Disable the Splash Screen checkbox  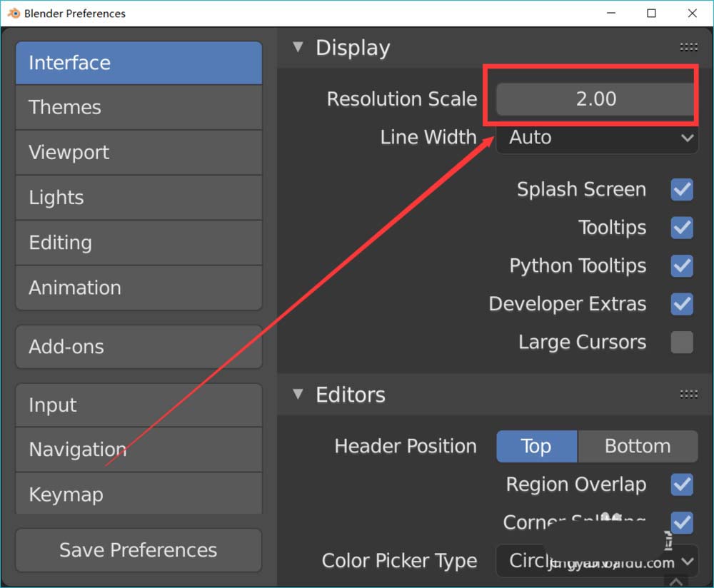(682, 190)
